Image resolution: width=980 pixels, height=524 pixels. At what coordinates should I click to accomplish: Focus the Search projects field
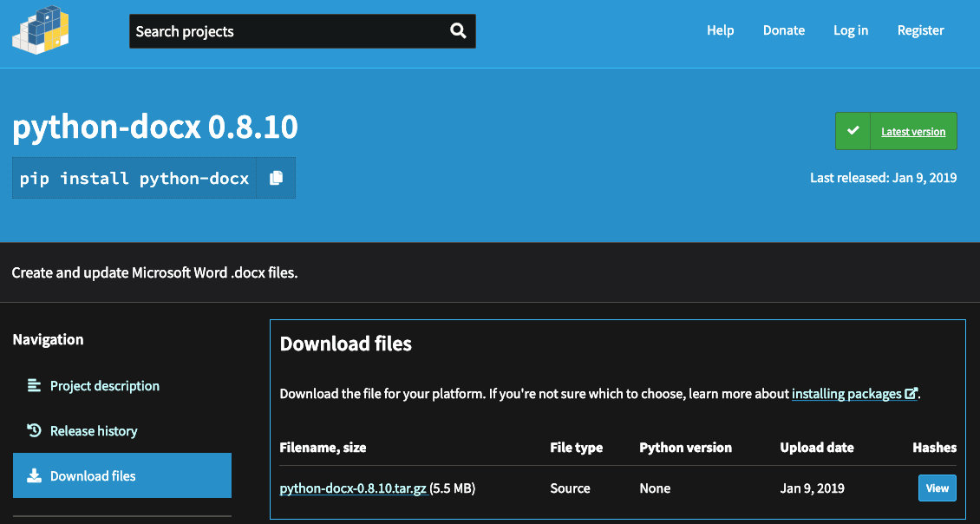point(286,31)
